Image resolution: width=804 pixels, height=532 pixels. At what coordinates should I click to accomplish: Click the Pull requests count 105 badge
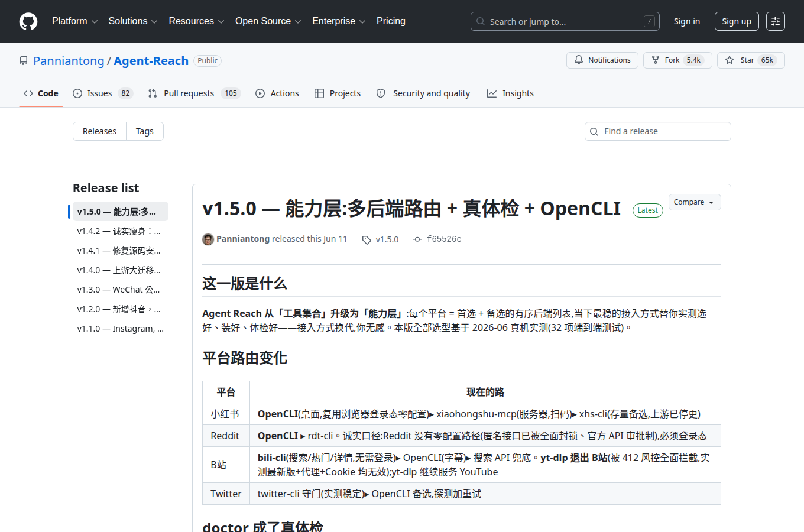point(231,93)
